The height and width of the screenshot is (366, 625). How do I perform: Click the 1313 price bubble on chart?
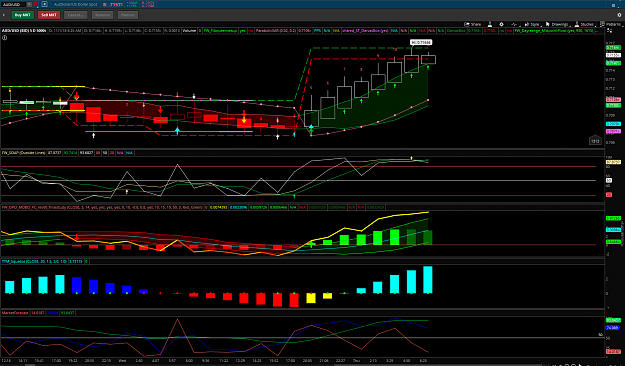coord(595,140)
